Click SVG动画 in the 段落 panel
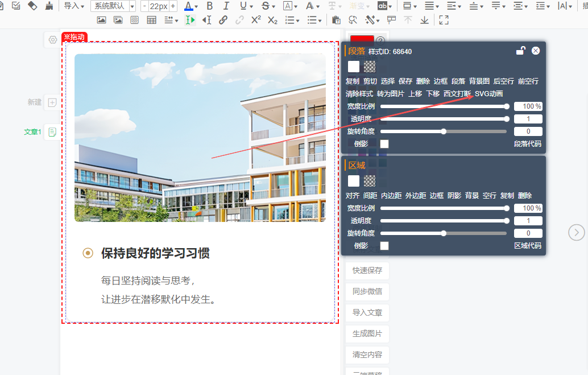This screenshot has height=375, width=588. 488,94
